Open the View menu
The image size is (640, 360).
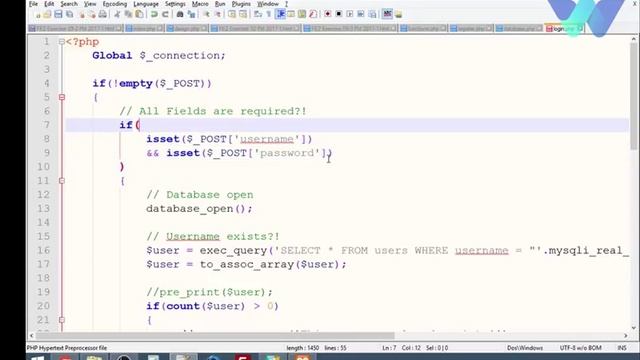[90, 4]
